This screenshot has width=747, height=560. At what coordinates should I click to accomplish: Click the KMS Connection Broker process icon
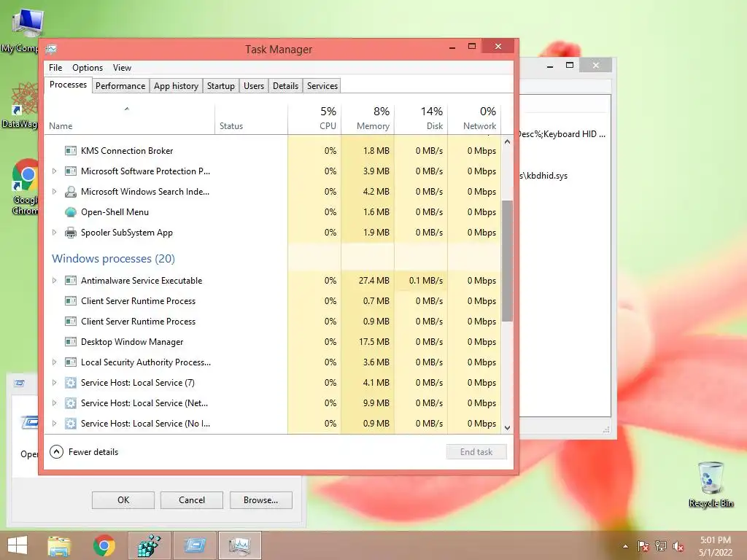(x=71, y=151)
